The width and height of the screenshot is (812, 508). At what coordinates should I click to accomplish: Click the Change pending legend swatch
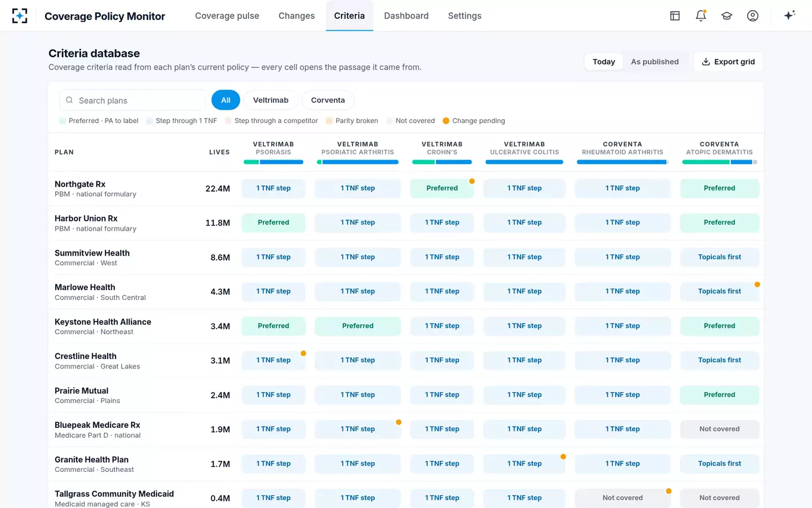pyautogui.click(x=446, y=121)
